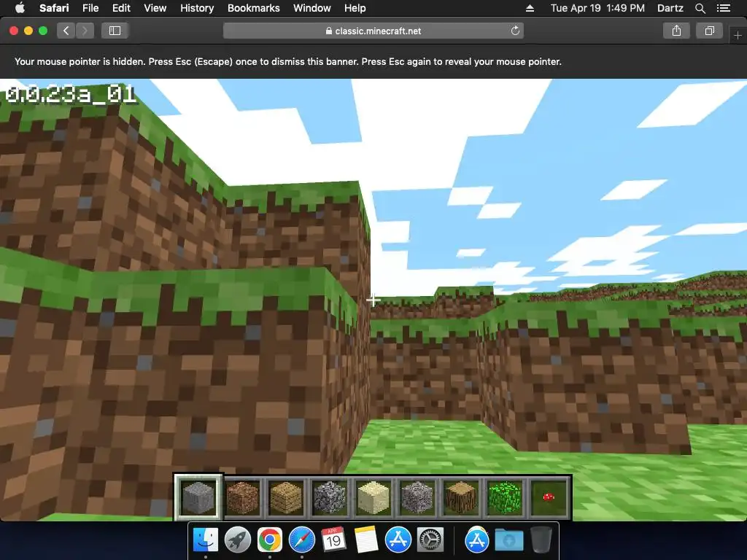The image size is (747, 560).
Task: Open the Downloads folder in Dock
Action: (508, 540)
